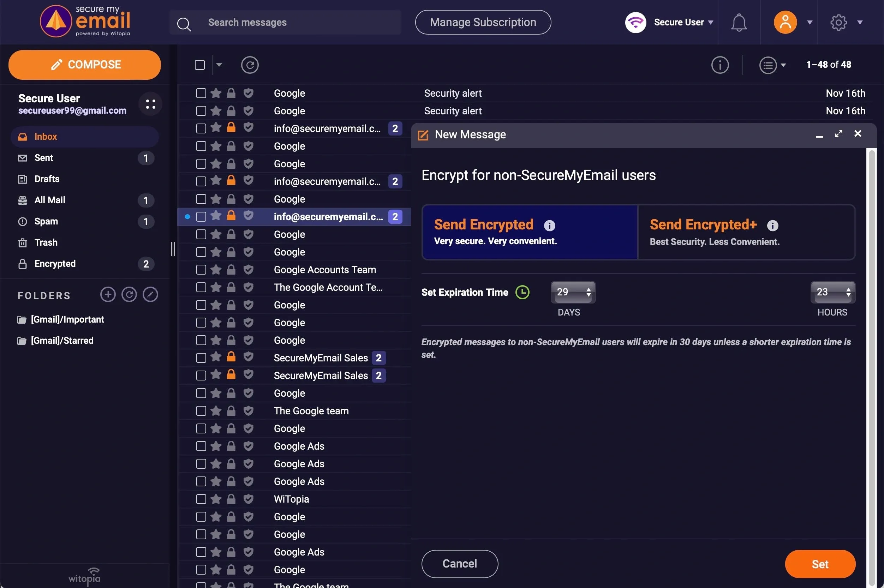The height and width of the screenshot is (588, 884).
Task: Refresh the message list
Action: coord(249,65)
